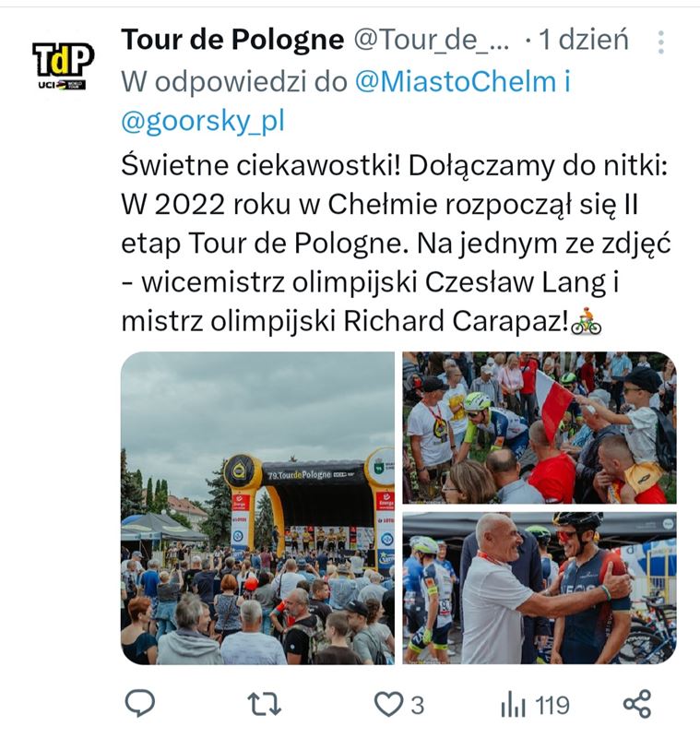Repost this tweet with the retweet icon

click(x=264, y=704)
